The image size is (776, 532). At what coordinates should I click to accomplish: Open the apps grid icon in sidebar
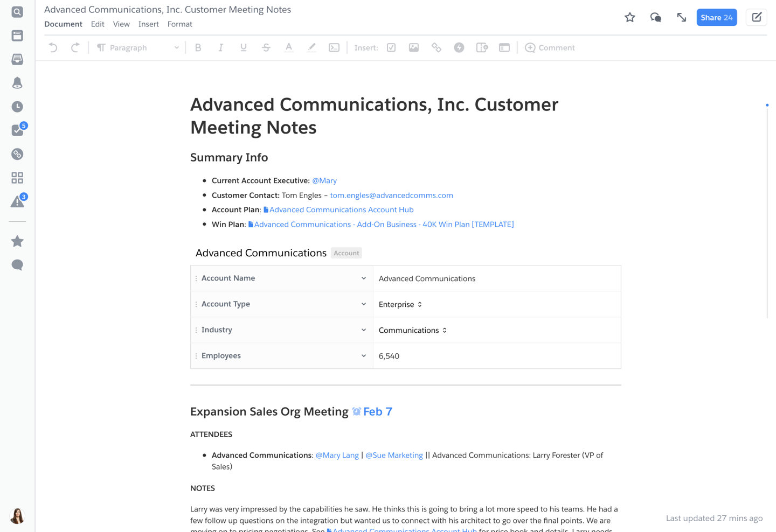click(x=17, y=178)
